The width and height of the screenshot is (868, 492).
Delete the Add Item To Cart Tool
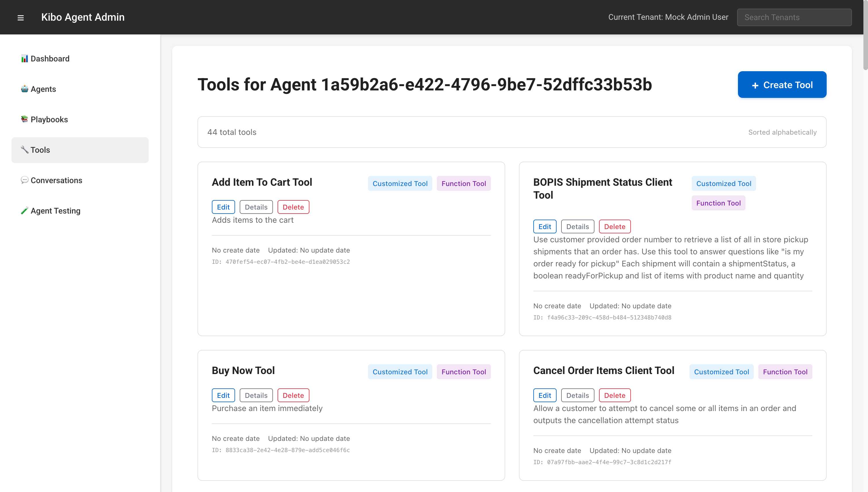click(x=293, y=207)
